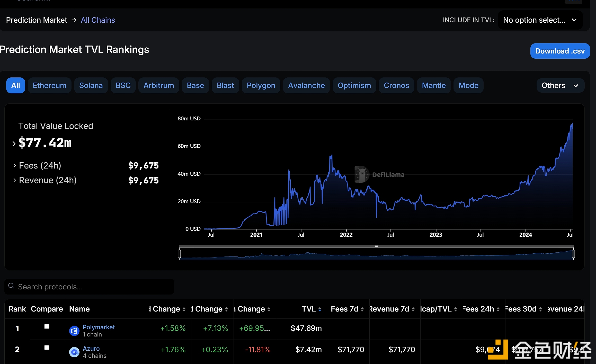This screenshot has height=364, width=596.
Task: Open the Polymarket protocol page
Action: (99, 327)
